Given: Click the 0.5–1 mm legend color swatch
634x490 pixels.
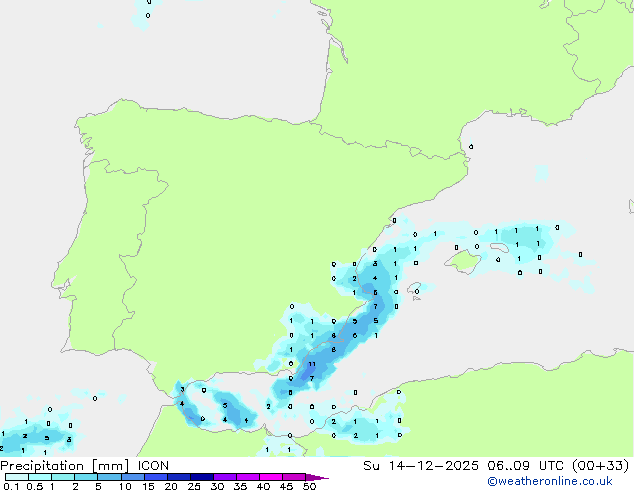Looking at the screenshot, I should tap(40, 477).
